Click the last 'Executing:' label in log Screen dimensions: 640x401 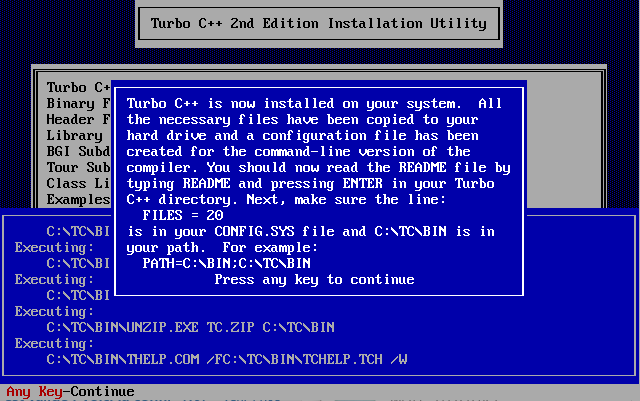pyautogui.click(x=54, y=343)
